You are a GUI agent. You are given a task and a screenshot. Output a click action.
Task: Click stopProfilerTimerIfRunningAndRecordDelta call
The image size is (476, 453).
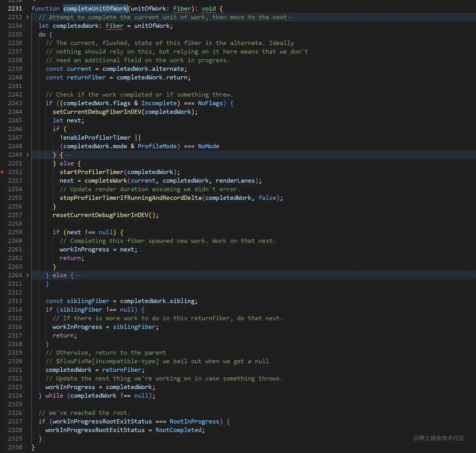131,198
